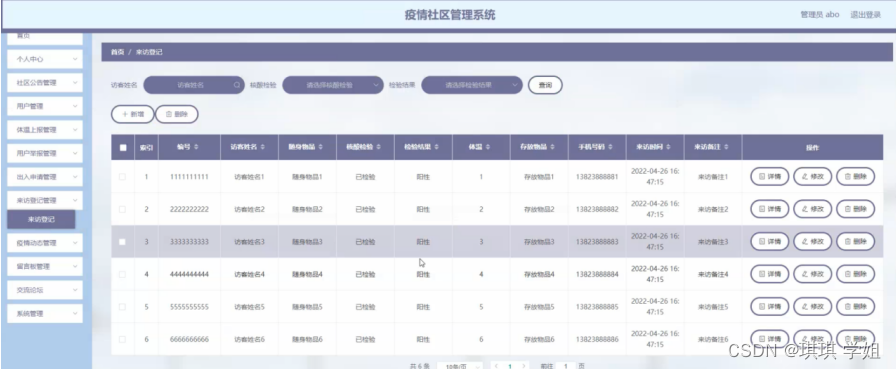Click 修改 for row 4444444444
Screen dimensions: 896x369
813,274
